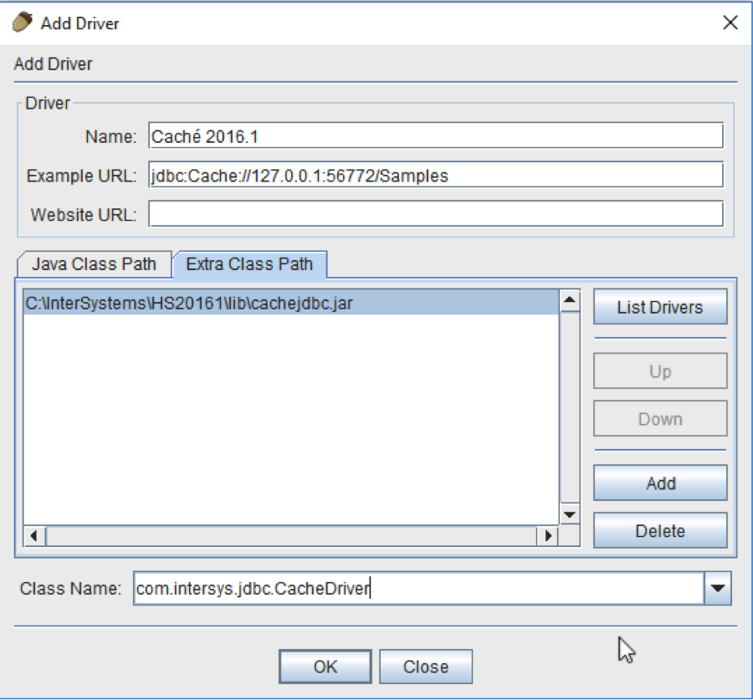Switch to the Java Class Path tab
Image resolution: width=753 pixels, height=700 pixels.
point(94,264)
